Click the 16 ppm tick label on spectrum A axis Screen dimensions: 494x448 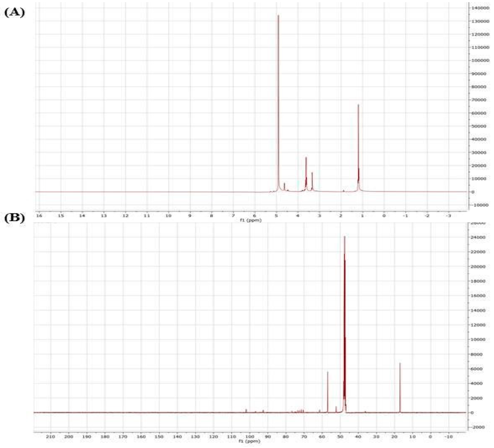(39, 216)
